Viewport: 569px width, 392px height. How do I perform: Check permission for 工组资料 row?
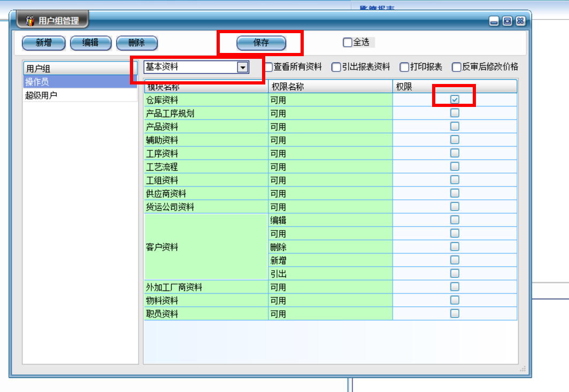click(x=455, y=180)
